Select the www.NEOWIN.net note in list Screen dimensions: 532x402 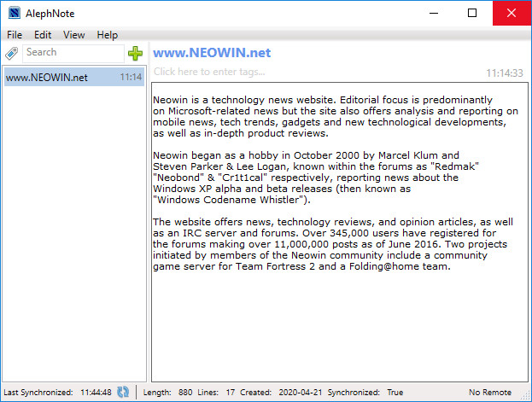click(74, 77)
